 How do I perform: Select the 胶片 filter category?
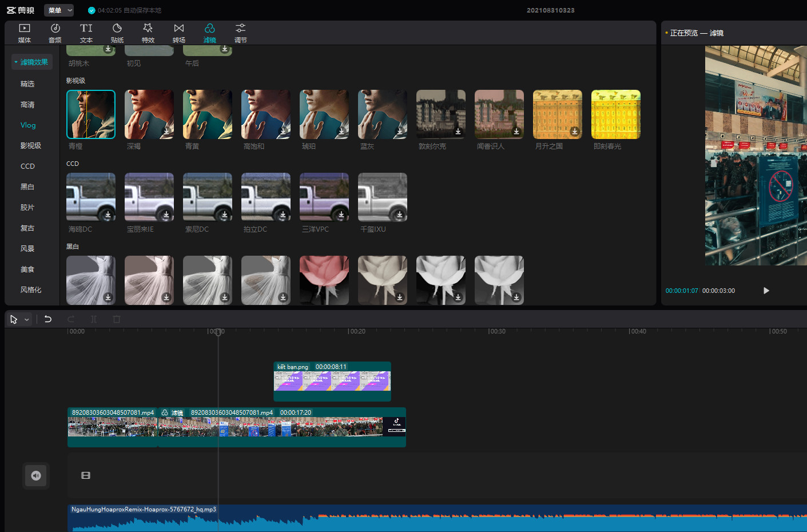coord(27,207)
